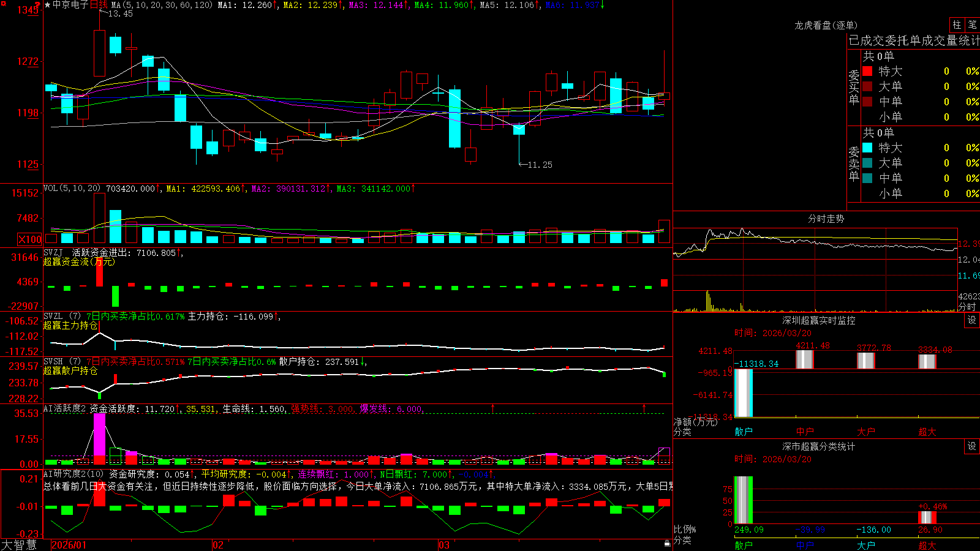Click the MA(5,10,20,30,60,120) indicator label
The height and width of the screenshot is (551, 980).
[x=162, y=5]
